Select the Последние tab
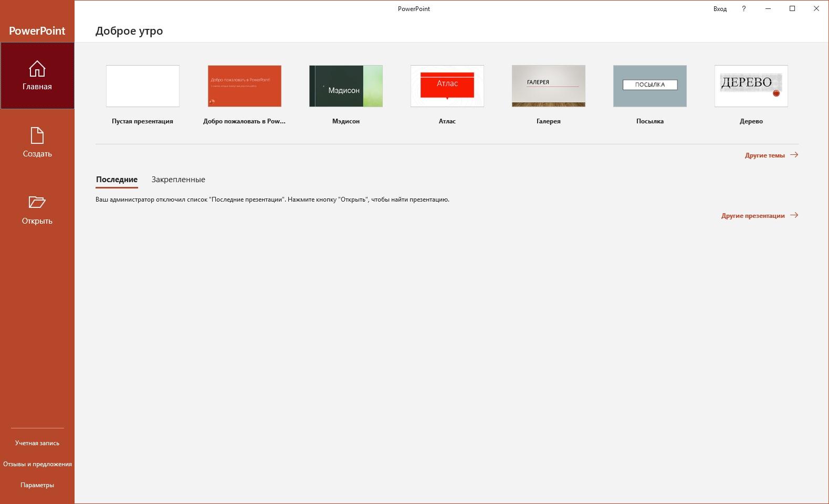The image size is (829, 504). click(117, 180)
